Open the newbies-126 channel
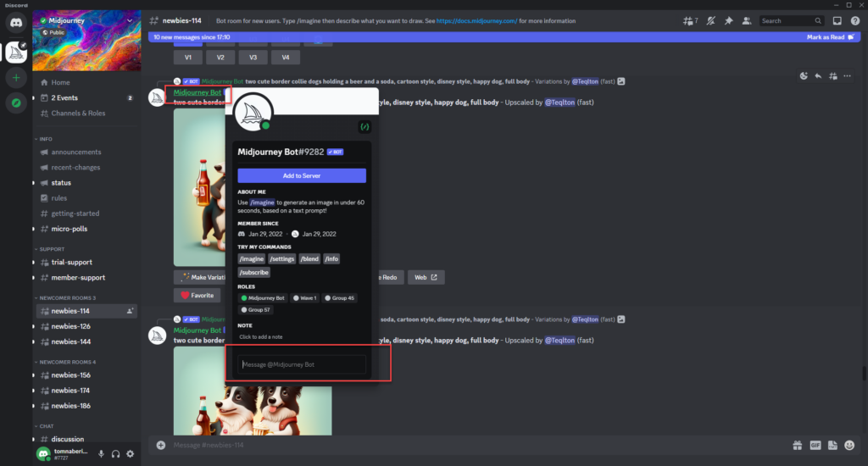The width and height of the screenshot is (868, 466). tap(70, 326)
